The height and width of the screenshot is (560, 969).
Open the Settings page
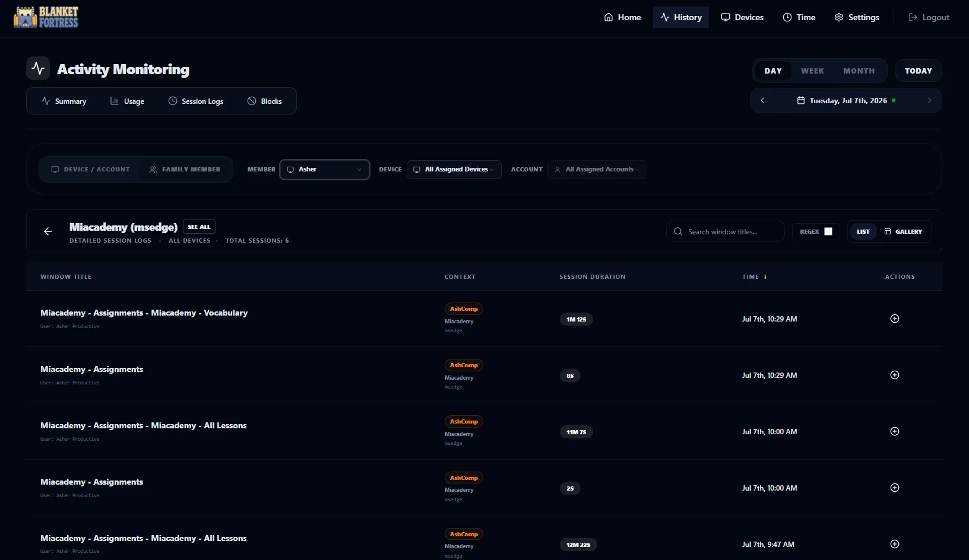(x=857, y=17)
